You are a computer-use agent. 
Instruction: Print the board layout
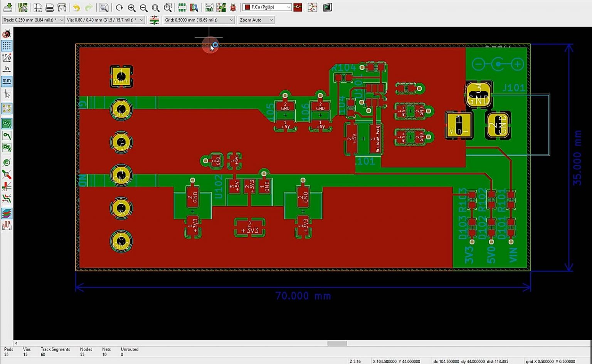(x=49, y=7)
